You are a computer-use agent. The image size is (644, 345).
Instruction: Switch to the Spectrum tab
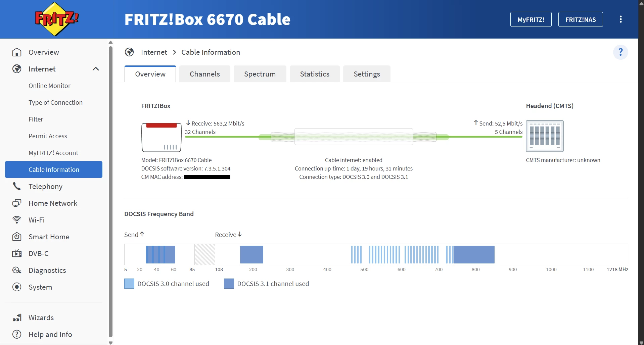coord(260,74)
